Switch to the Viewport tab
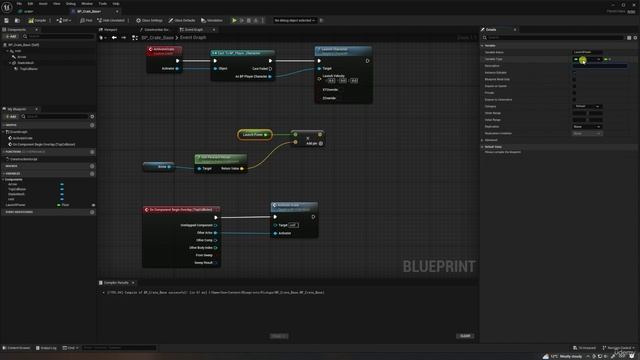 (108, 30)
